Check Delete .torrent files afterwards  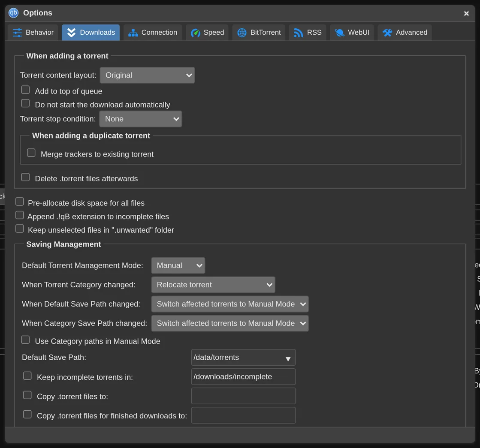pyautogui.click(x=25, y=177)
